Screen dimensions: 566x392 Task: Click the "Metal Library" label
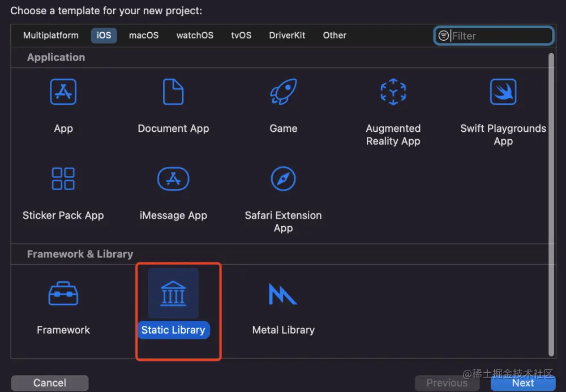point(284,330)
